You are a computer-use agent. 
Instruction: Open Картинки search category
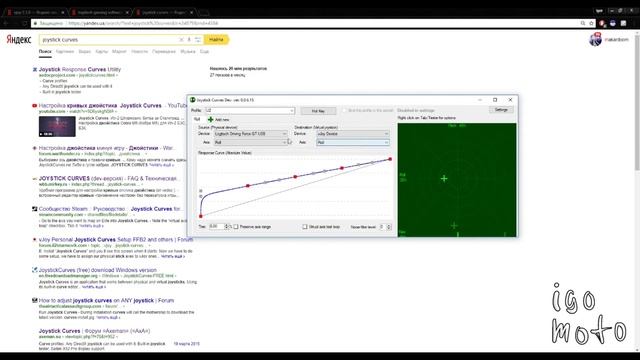tap(65, 51)
